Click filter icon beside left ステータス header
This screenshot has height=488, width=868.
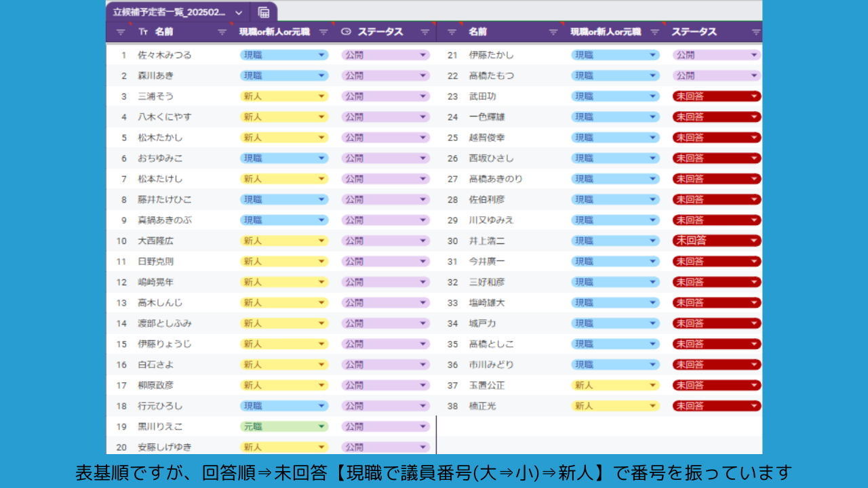point(425,32)
